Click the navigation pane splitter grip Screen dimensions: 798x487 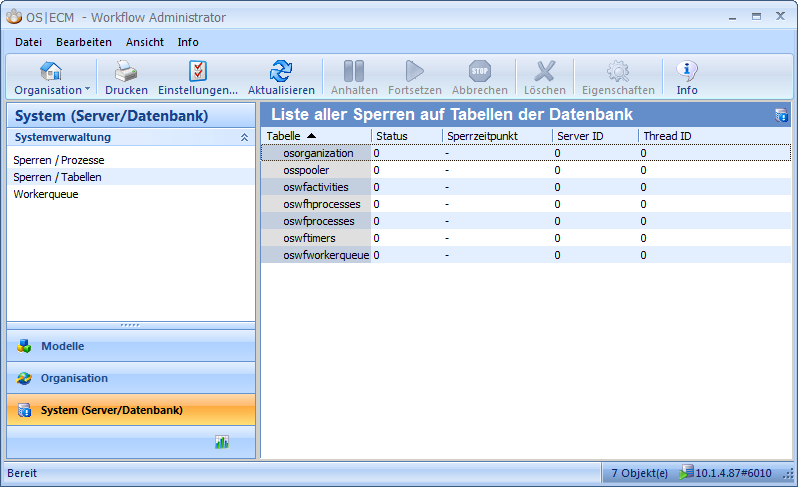click(x=131, y=325)
